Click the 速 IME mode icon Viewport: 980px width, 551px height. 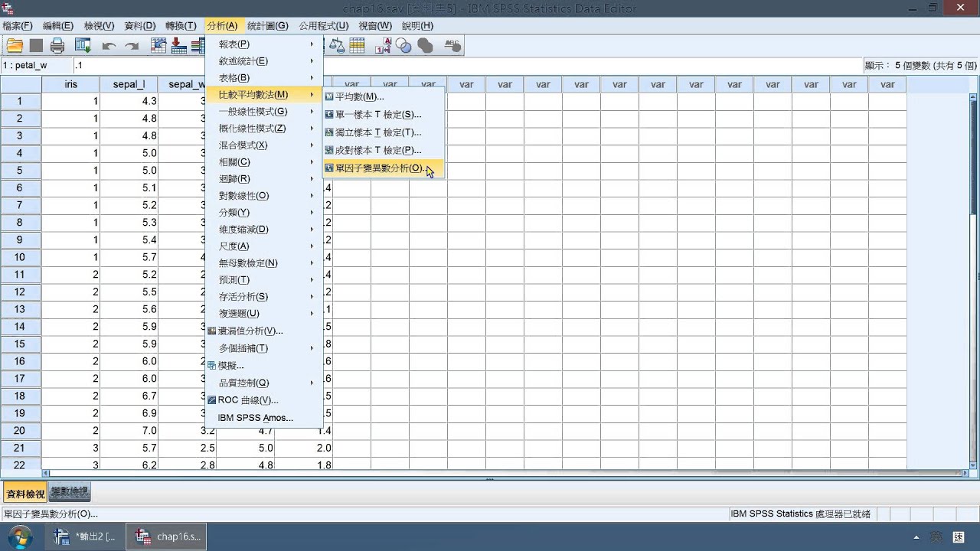tap(959, 537)
